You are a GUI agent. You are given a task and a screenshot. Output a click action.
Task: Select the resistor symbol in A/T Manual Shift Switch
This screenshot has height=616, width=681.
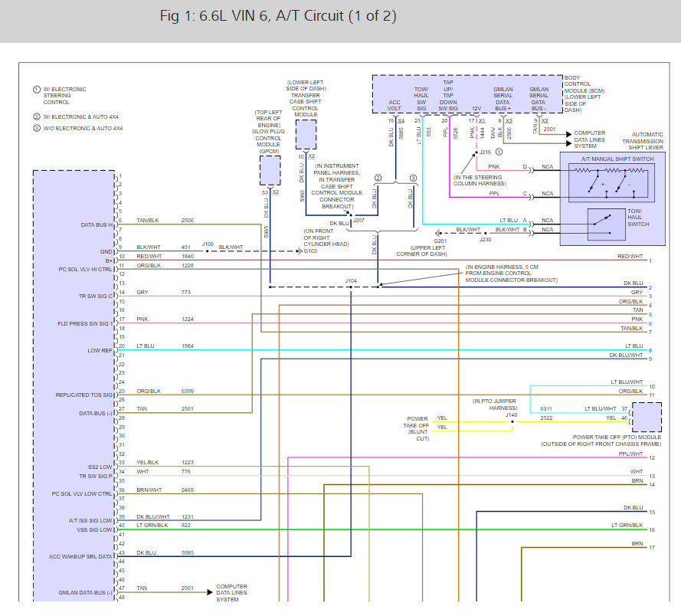click(582, 171)
